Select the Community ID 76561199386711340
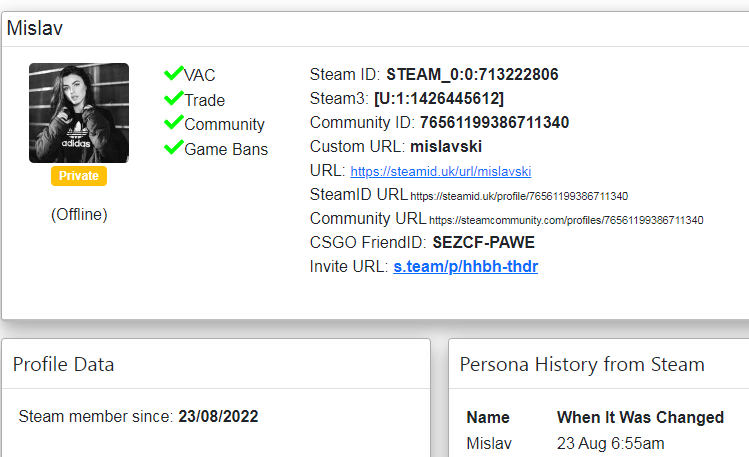This screenshot has height=457, width=749. [x=494, y=123]
